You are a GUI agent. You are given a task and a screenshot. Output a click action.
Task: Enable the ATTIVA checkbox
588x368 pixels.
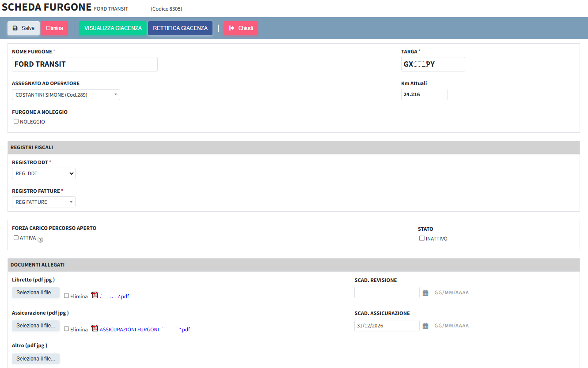(x=16, y=238)
